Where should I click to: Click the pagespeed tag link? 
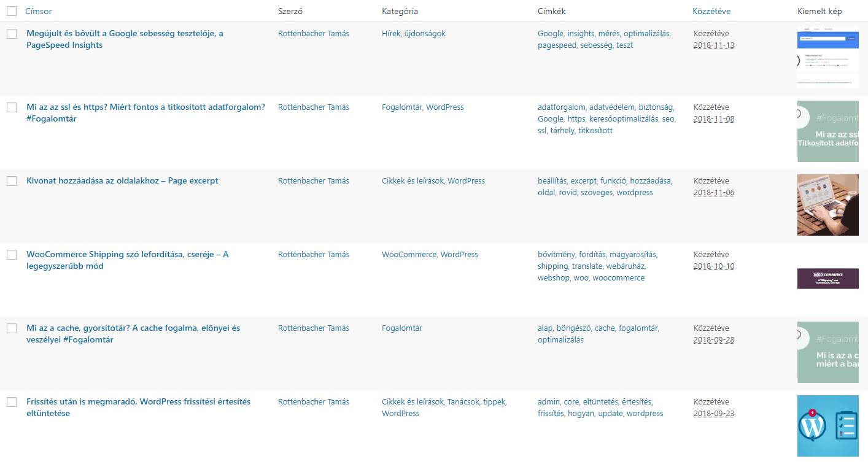click(x=557, y=45)
